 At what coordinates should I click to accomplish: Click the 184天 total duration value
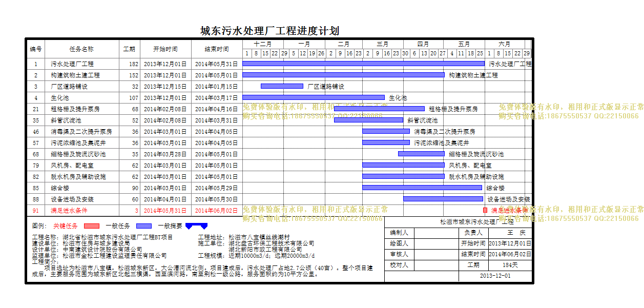[510, 265]
